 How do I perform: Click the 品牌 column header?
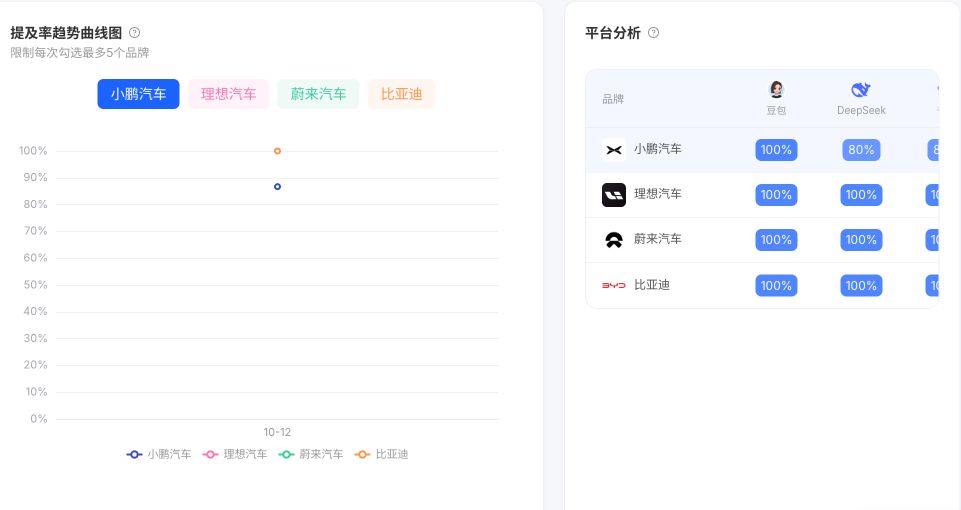point(613,99)
